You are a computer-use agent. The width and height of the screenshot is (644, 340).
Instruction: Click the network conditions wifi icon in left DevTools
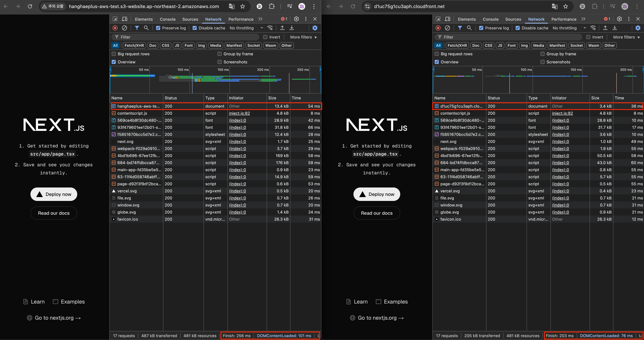pyautogui.click(x=270, y=28)
